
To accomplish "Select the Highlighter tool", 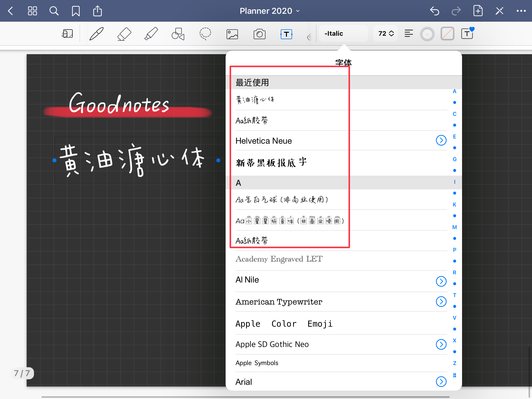I will click(x=151, y=34).
